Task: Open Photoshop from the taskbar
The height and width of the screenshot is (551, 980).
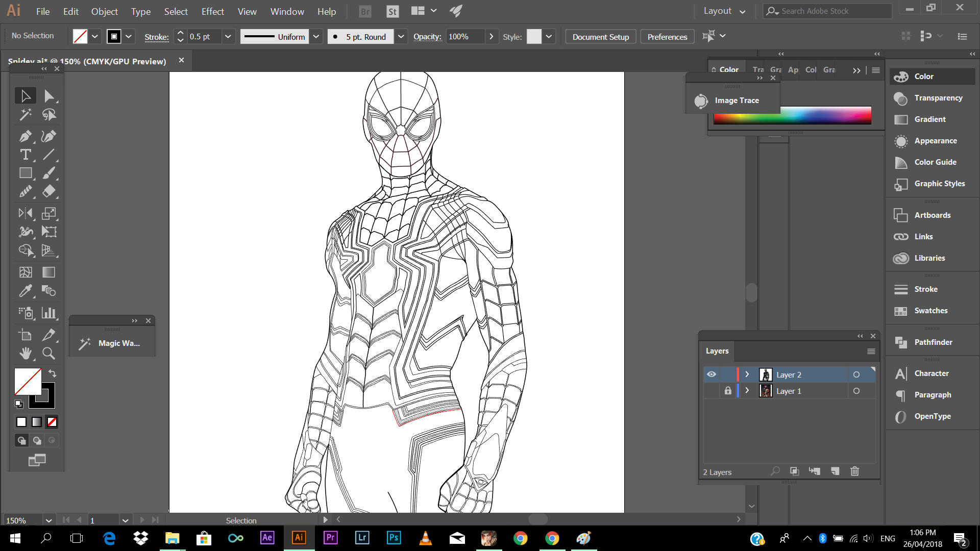Action: coord(394,538)
